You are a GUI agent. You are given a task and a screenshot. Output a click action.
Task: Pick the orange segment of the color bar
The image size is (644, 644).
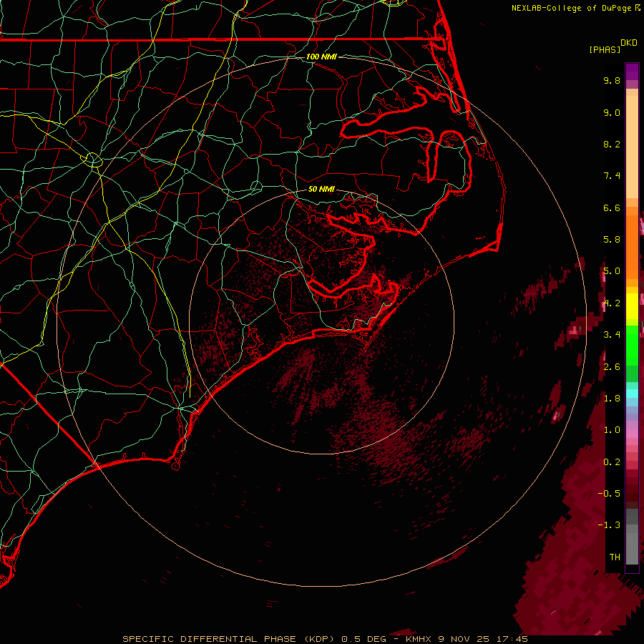coord(632,248)
